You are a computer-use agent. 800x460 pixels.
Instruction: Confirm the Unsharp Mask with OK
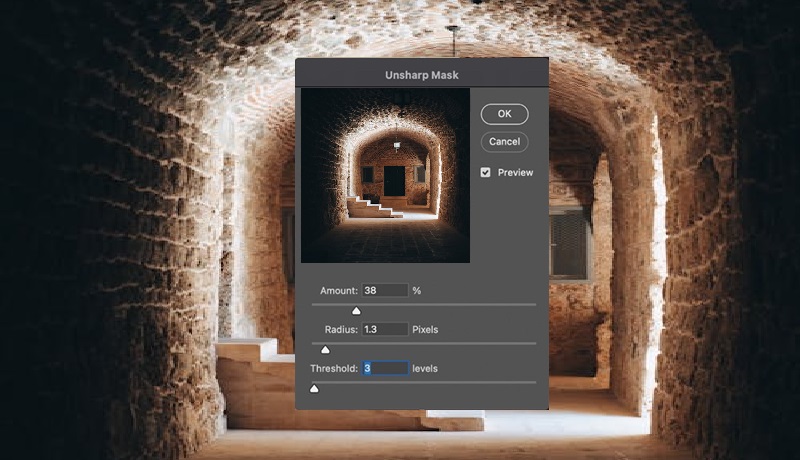504,114
